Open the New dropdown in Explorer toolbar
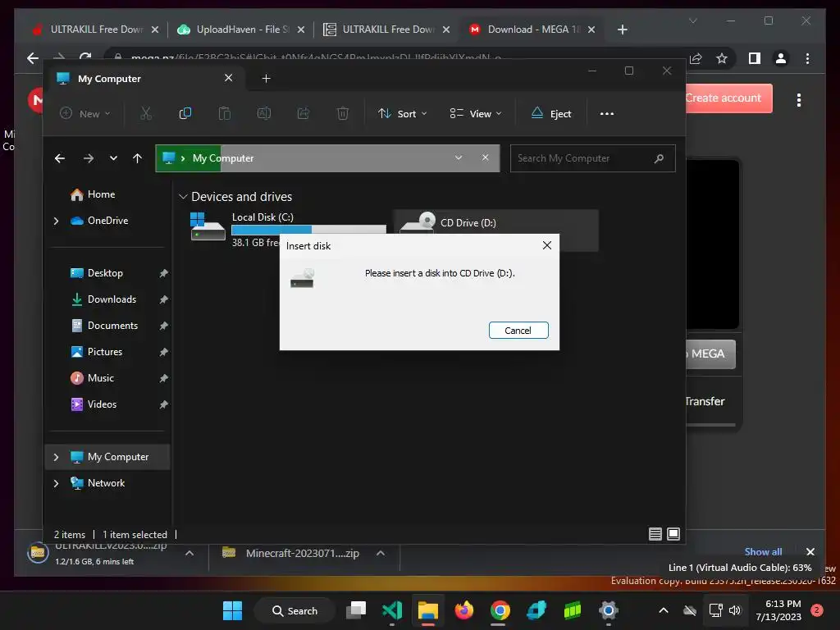Viewport: 840px width, 630px height. coord(85,113)
